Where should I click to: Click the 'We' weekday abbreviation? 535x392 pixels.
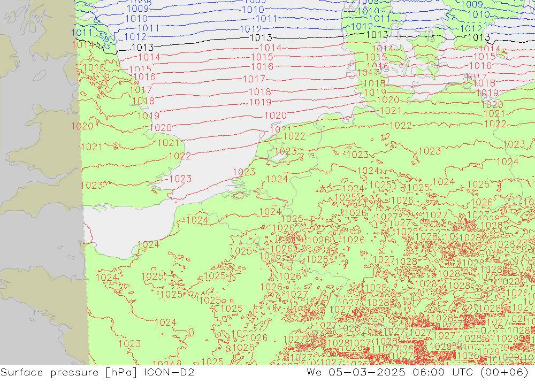(x=314, y=372)
